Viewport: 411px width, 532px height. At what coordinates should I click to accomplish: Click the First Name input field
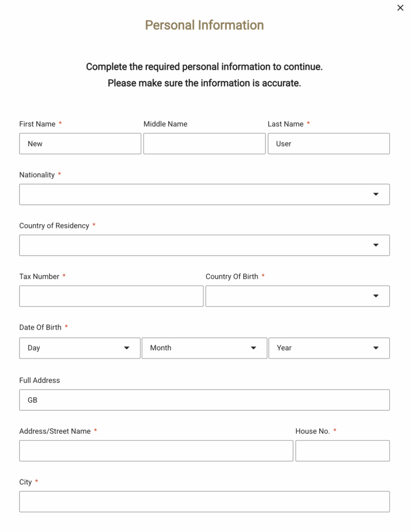pyautogui.click(x=80, y=144)
